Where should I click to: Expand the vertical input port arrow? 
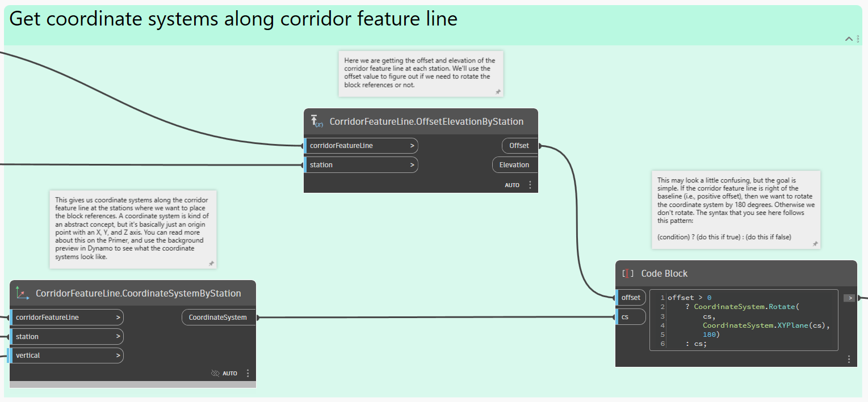(x=118, y=356)
